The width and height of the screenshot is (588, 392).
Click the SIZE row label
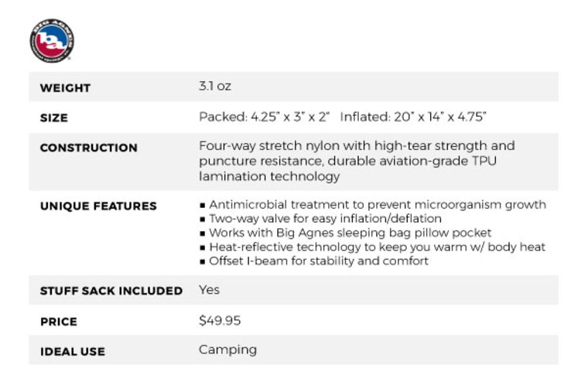click(x=53, y=118)
